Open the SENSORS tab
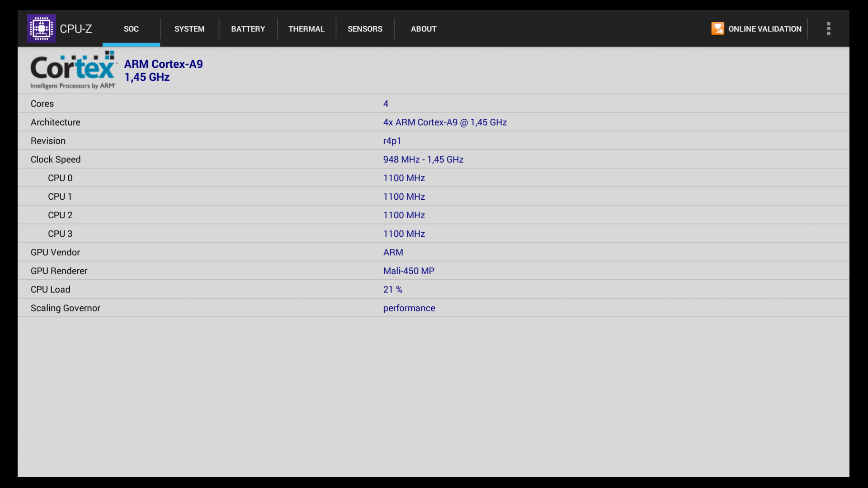This screenshot has width=868, height=488. 365,28
